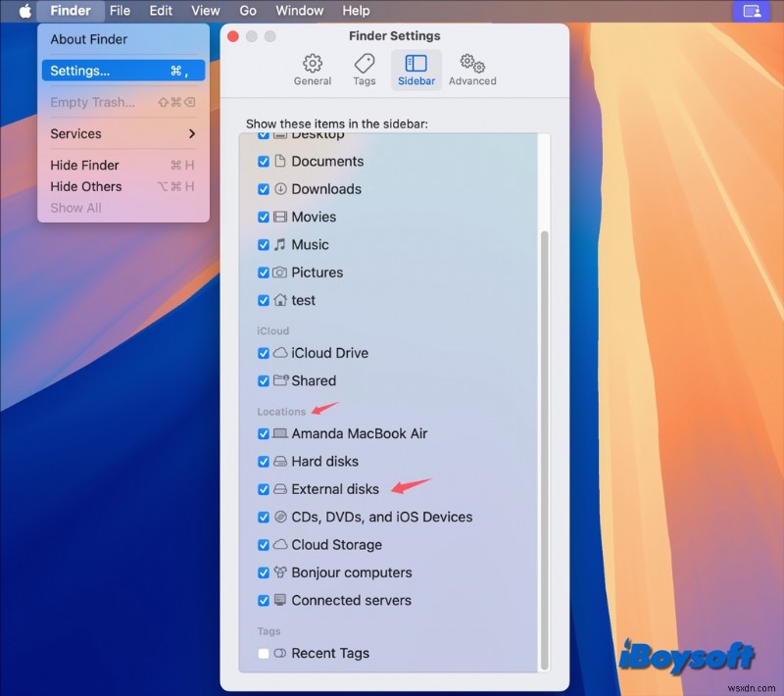Click the Bonjour computers icon

(x=280, y=572)
